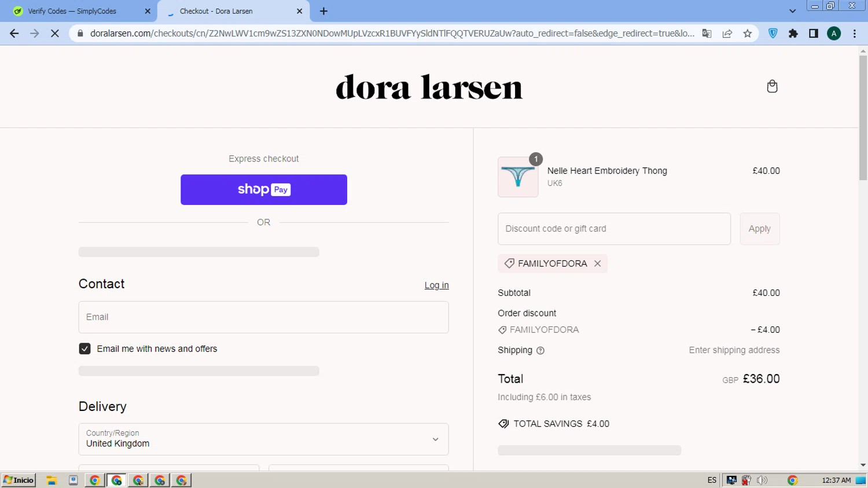Image resolution: width=868 pixels, height=488 pixels.
Task: Open the Inicio start button
Action: pyautogui.click(x=19, y=480)
